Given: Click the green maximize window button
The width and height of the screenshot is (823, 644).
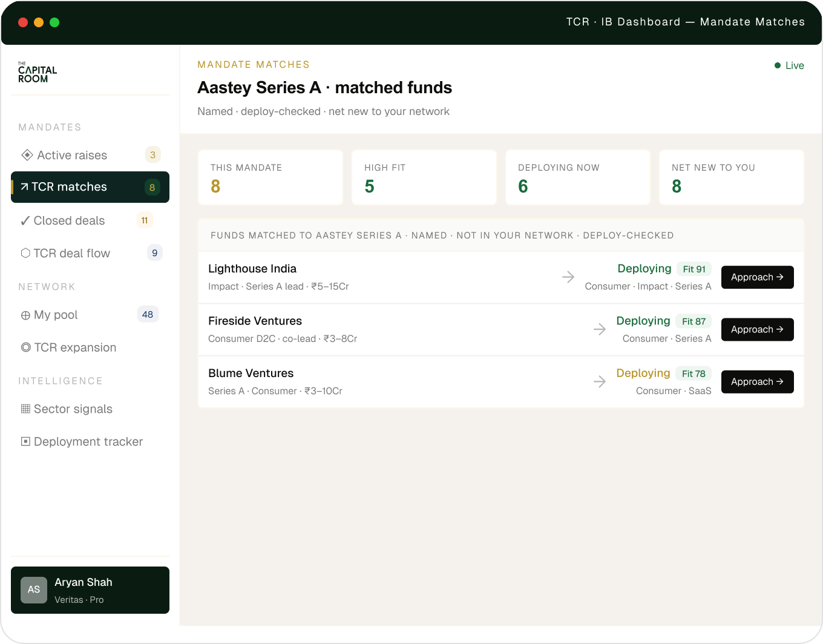Looking at the screenshot, I should (54, 22).
